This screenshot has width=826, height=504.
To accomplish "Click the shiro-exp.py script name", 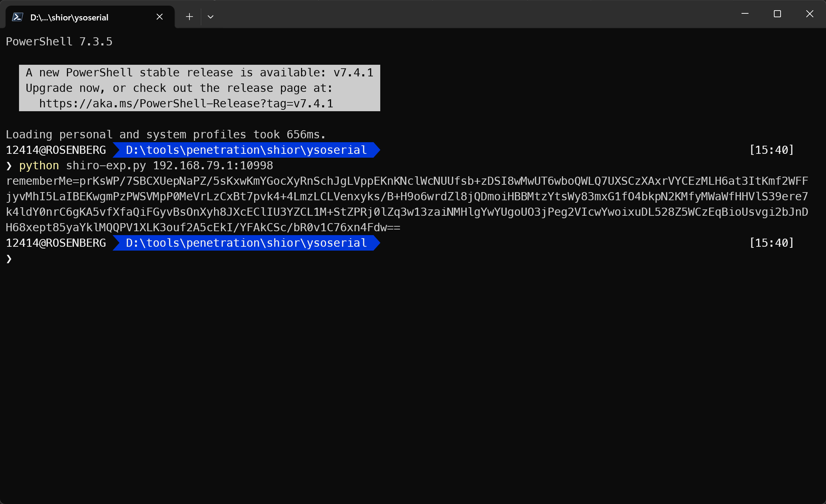I will (106, 166).
